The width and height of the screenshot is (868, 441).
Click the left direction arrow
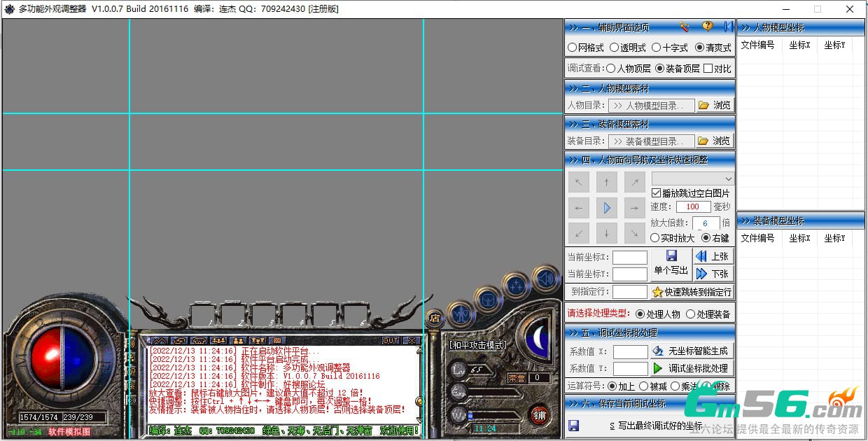pos(578,208)
